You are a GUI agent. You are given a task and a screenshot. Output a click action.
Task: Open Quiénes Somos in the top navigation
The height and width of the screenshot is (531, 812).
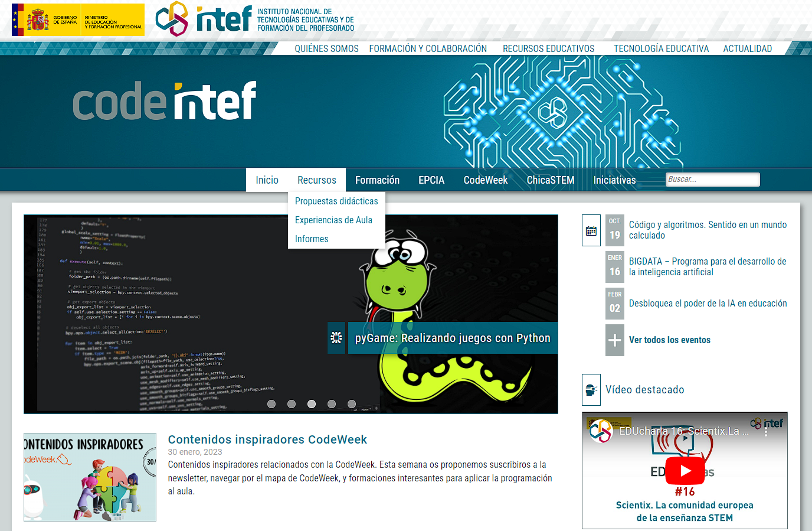(327, 48)
